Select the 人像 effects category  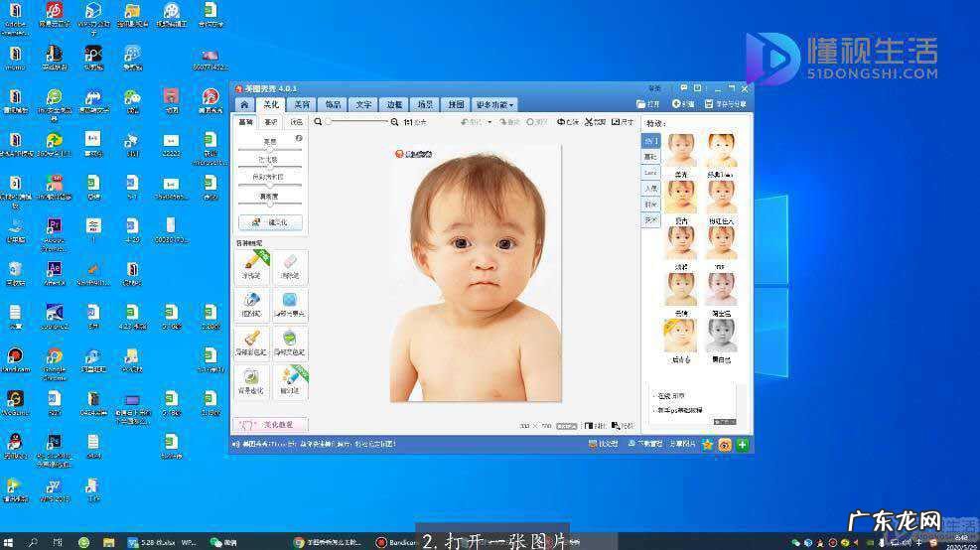(650, 188)
